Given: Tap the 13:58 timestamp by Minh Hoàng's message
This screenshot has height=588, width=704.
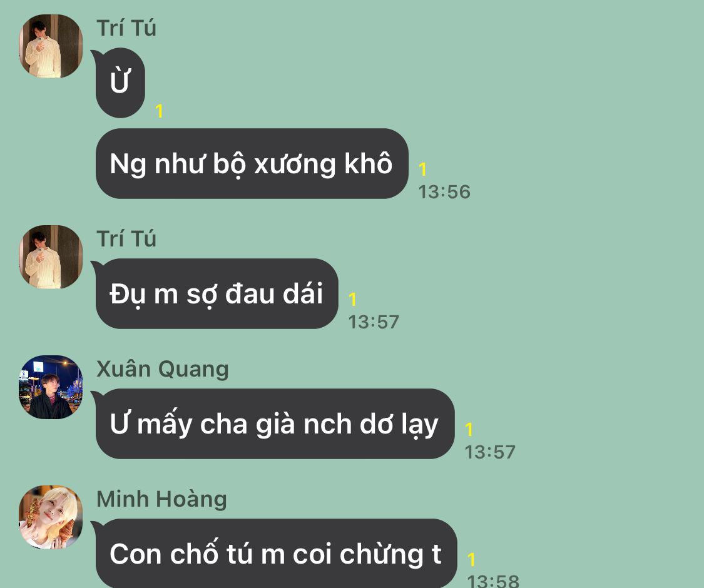Looking at the screenshot, I should click(493, 581).
